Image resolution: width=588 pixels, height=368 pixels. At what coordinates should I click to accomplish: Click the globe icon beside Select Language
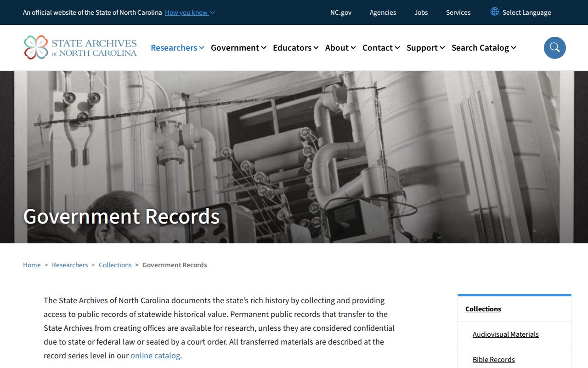(x=494, y=11)
